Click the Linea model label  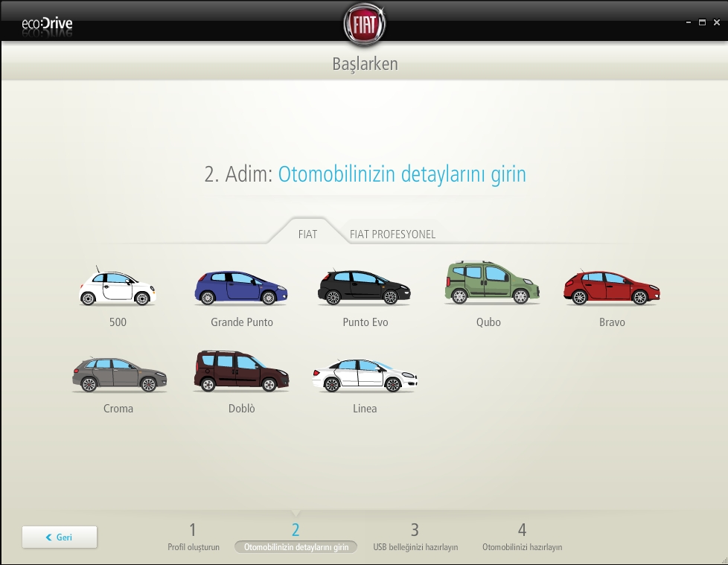pyautogui.click(x=365, y=409)
